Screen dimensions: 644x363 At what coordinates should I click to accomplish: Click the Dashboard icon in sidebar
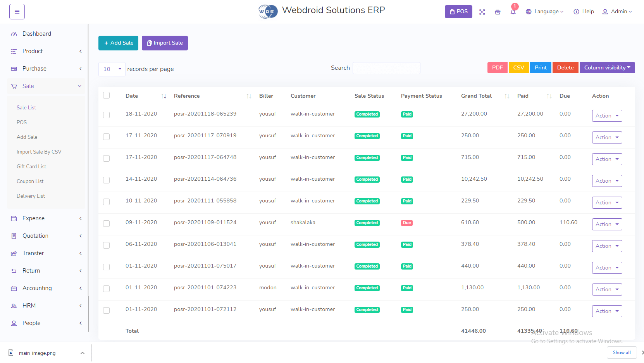[14, 34]
